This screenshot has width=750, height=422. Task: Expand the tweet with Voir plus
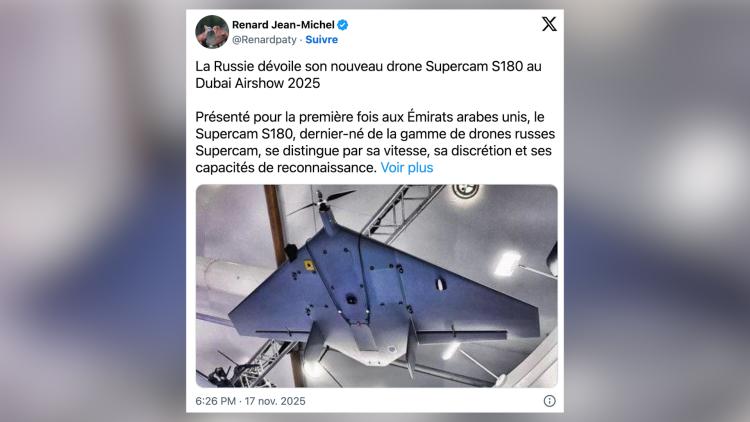[407, 167]
